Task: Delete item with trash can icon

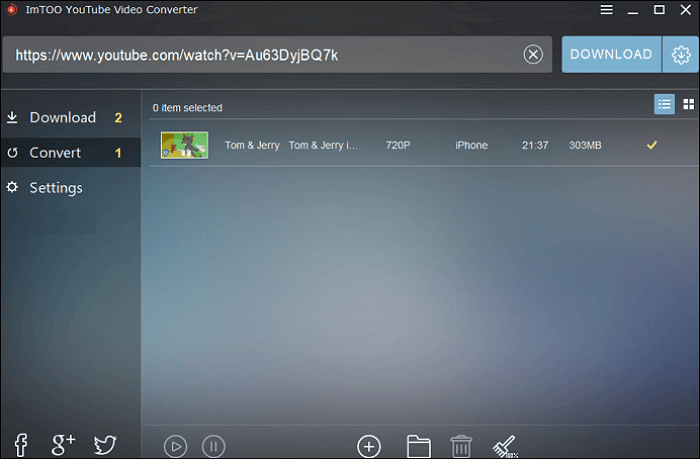Action: (x=461, y=446)
